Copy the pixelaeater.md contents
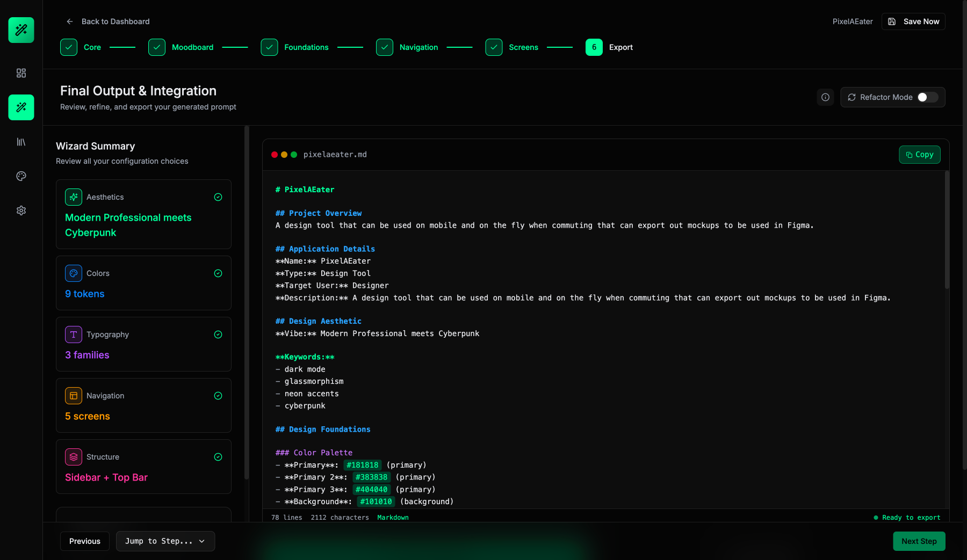 tap(920, 155)
